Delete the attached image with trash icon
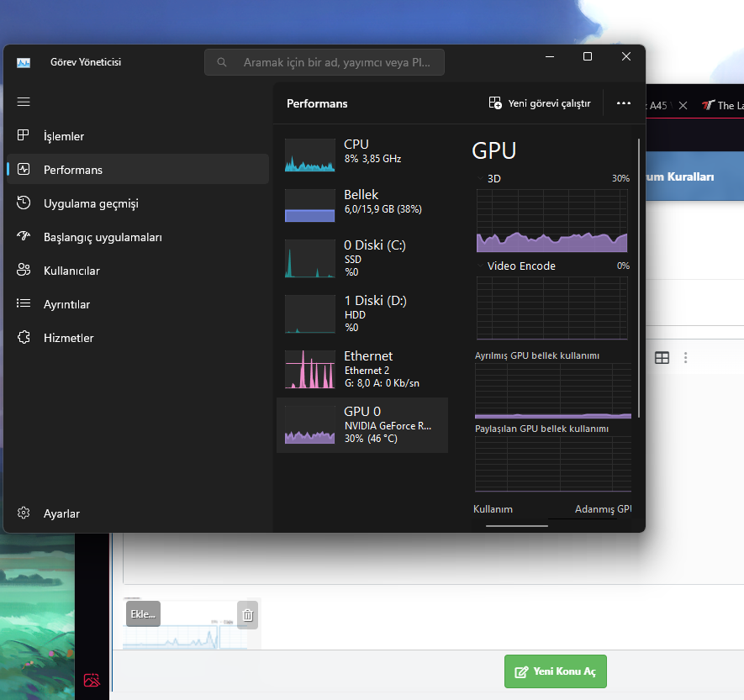744x700 pixels. tap(248, 615)
